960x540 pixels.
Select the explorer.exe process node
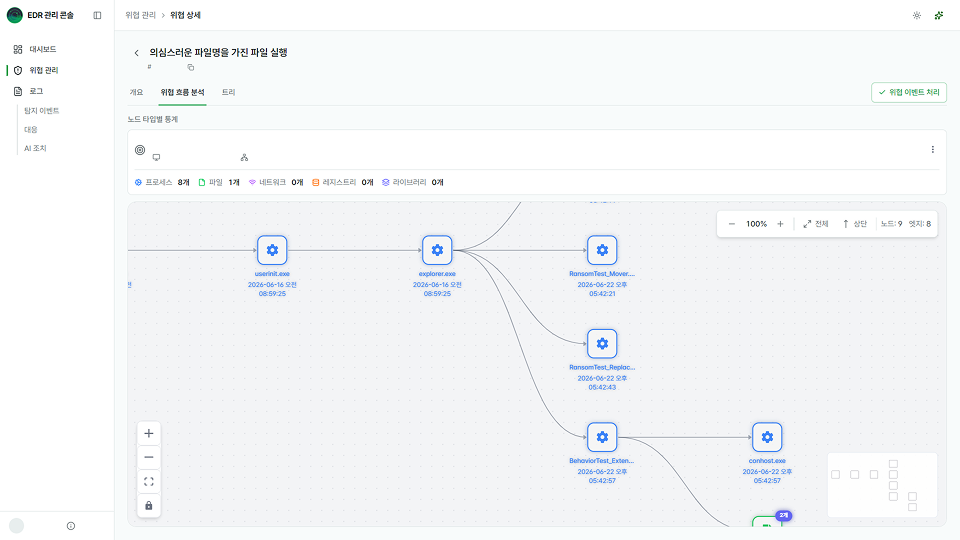point(437,250)
